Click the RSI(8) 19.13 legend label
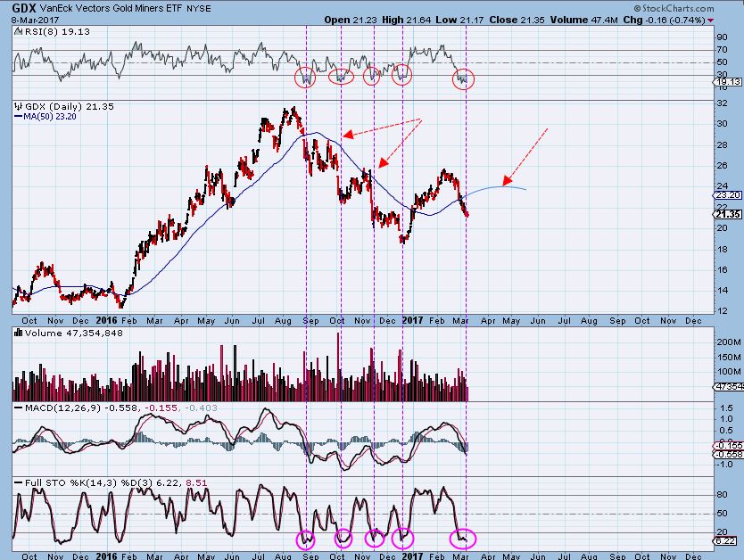Viewport: 744px width, 560px height. click(x=57, y=32)
